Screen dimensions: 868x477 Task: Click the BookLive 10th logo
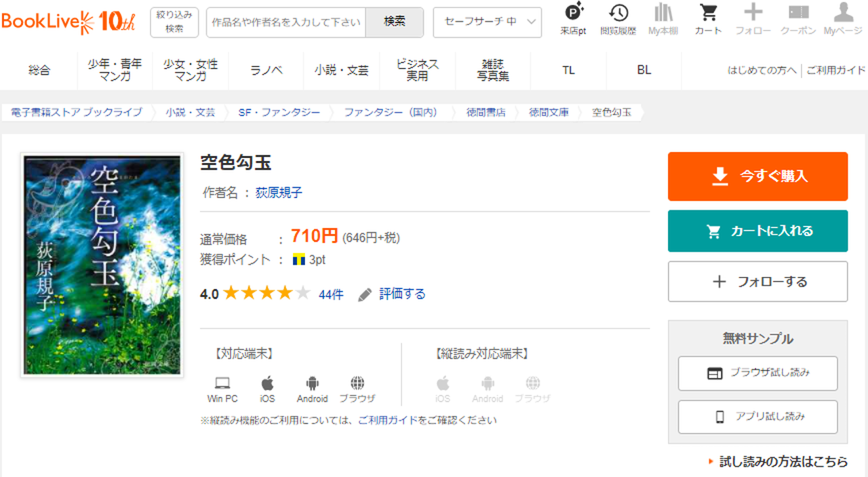(x=68, y=22)
